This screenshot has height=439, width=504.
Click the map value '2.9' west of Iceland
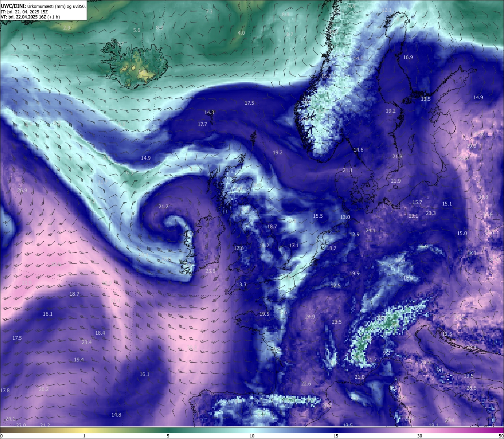[67, 28]
